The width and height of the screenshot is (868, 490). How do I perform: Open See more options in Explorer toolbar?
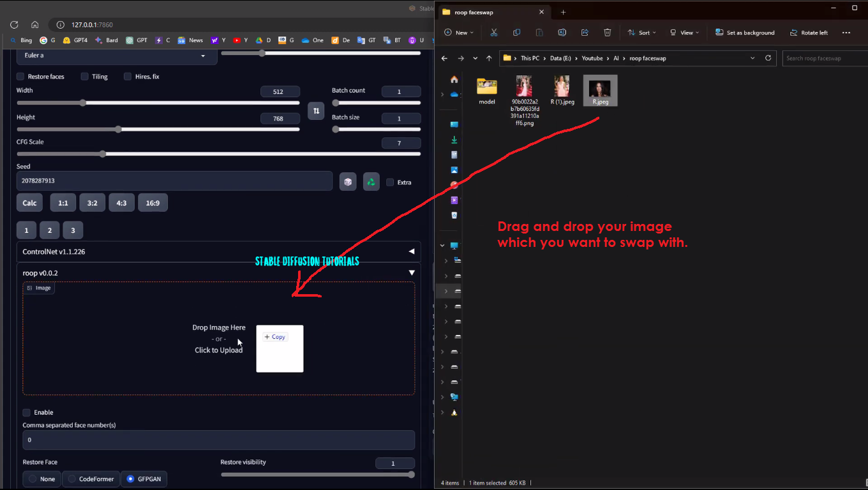click(846, 33)
